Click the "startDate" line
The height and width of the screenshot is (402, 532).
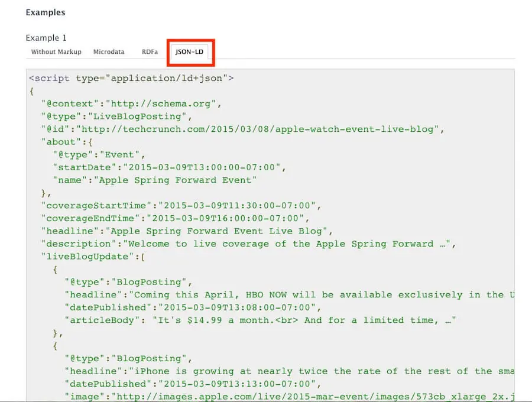click(x=169, y=167)
